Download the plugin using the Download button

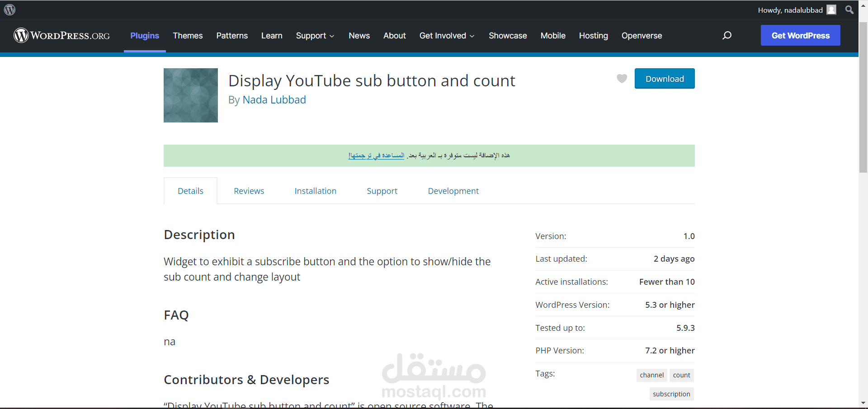tap(665, 78)
